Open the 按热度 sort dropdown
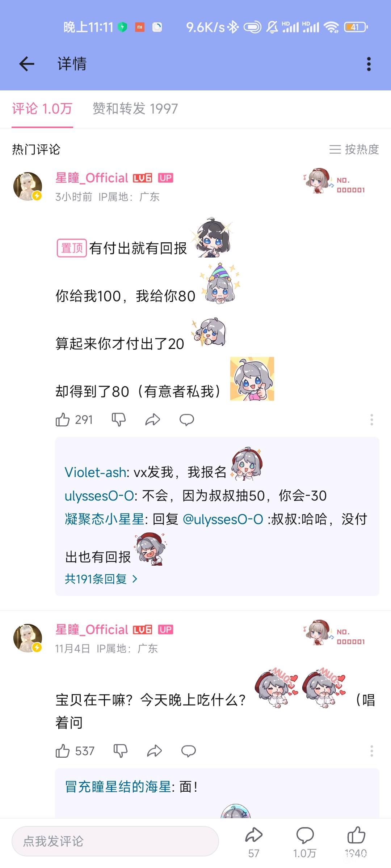Viewport: 391px width, 868px height. [x=354, y=149]
